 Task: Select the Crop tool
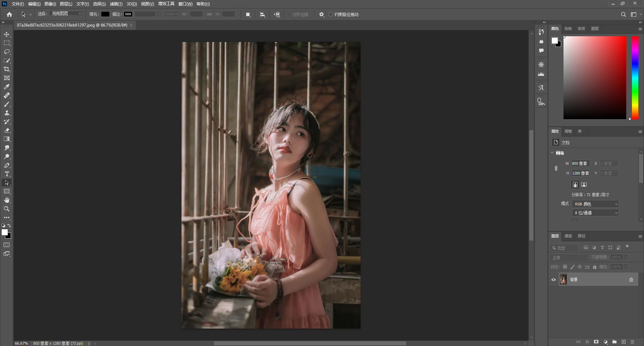coord(7,69)
